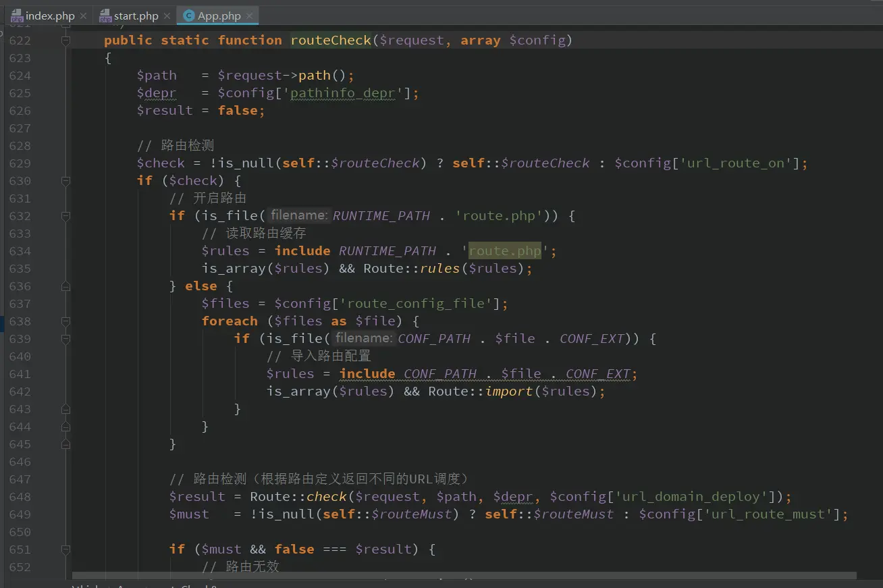Screen dimensions: 883x588
Task: Click the 'filename:' parameter hint on line 639
Action: (x=363, y=339)
